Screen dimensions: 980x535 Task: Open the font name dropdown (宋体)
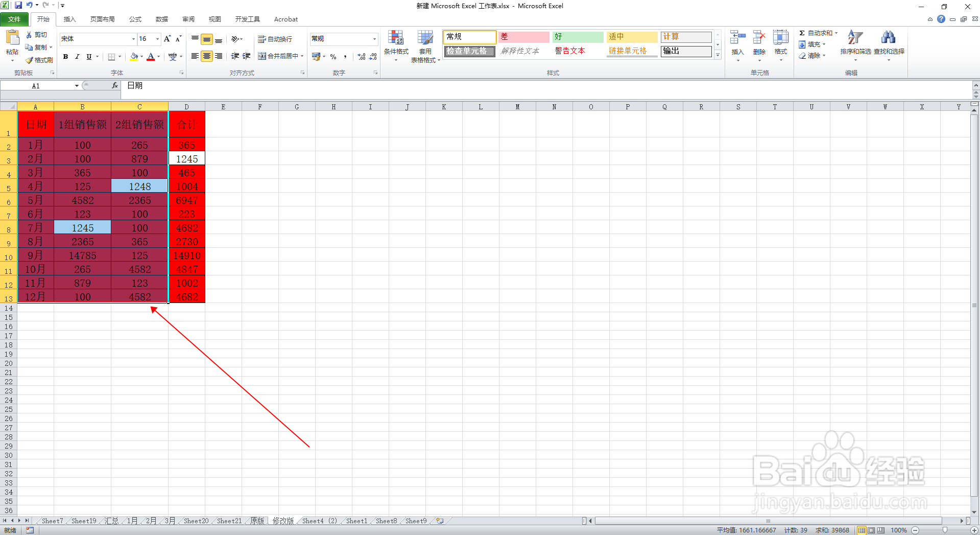134,39
